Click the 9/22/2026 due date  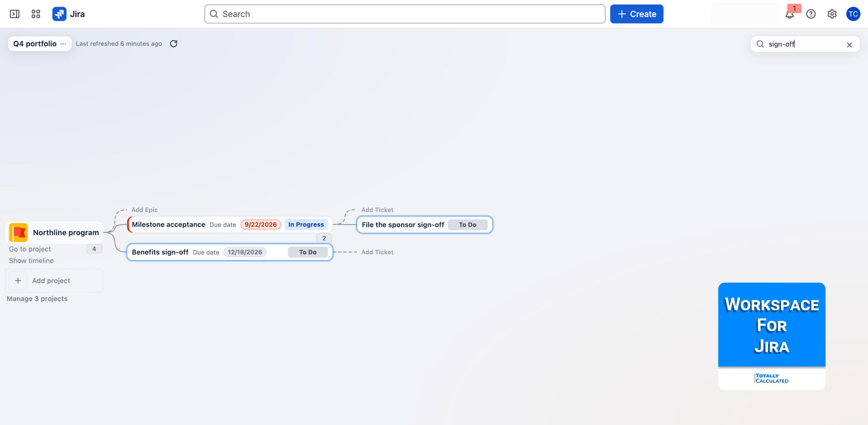260,224
